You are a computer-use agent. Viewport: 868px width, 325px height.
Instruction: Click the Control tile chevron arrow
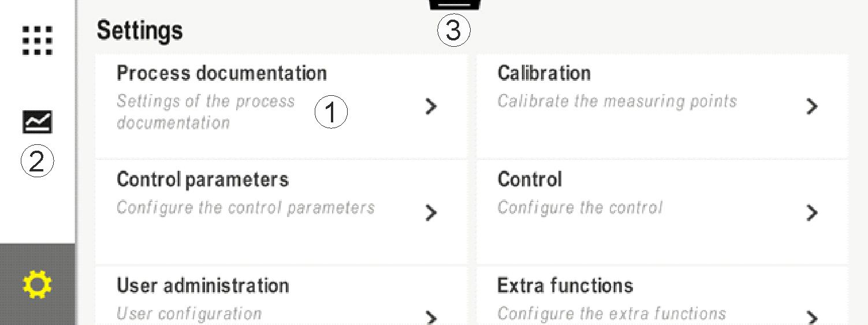pyautogui.click(x=812, y=213)
